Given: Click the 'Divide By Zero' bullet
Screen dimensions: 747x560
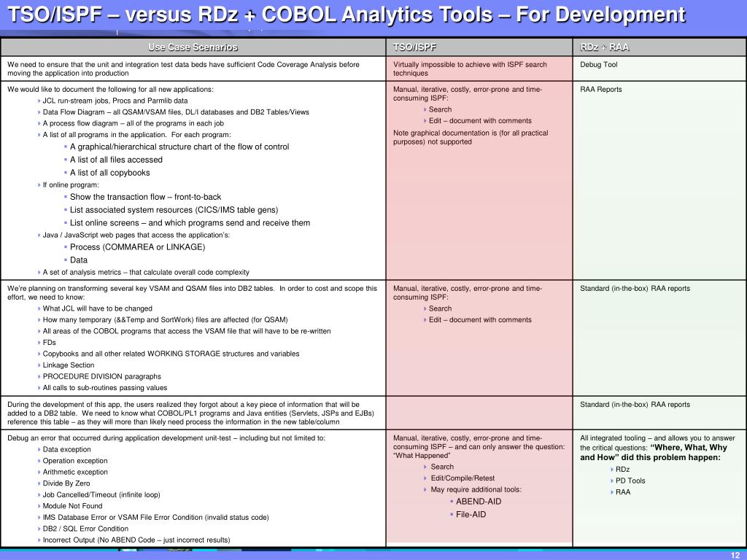Looking at the screenshot, I should [66, 483].
